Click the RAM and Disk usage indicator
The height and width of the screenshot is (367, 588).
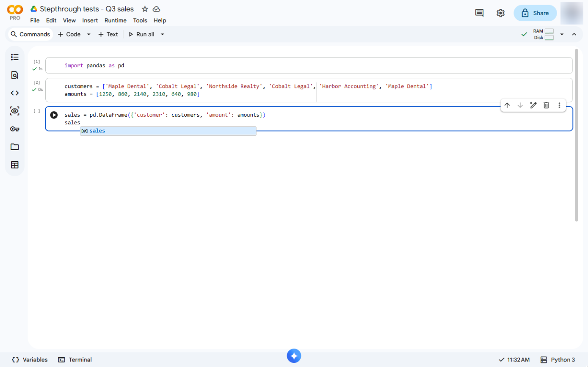coord(544,34)
